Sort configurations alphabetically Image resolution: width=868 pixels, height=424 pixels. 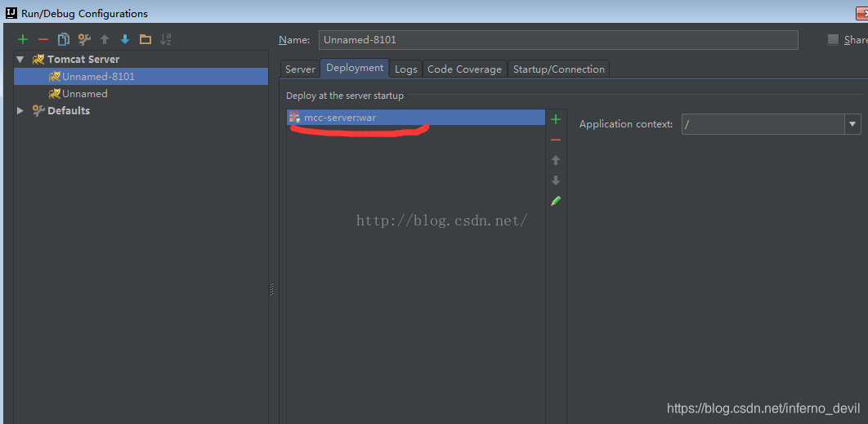point(166,39)
